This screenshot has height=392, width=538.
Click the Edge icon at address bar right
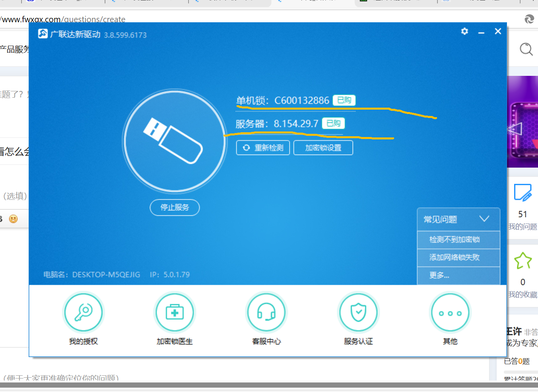click(529, 19)
